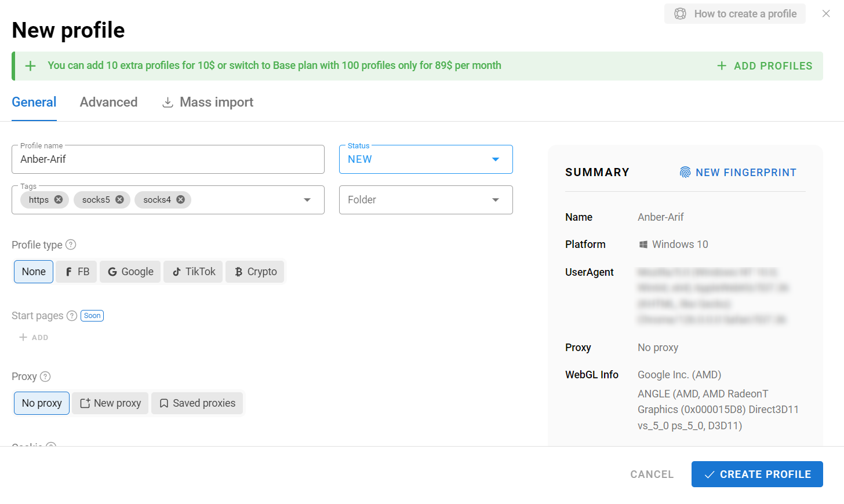
Task: Expand the Tags dropdown list
Action: tap(307, 199)
